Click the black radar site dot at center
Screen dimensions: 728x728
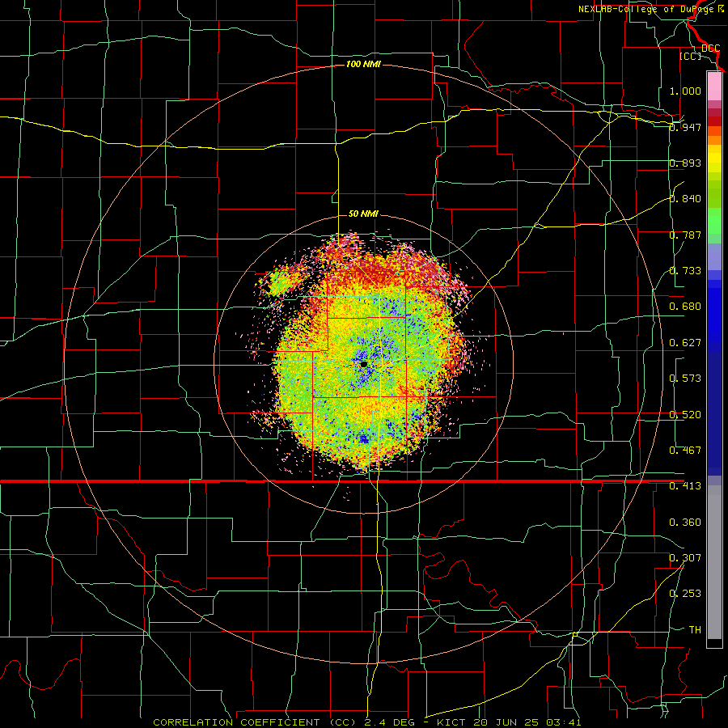(x=364, y=365)
